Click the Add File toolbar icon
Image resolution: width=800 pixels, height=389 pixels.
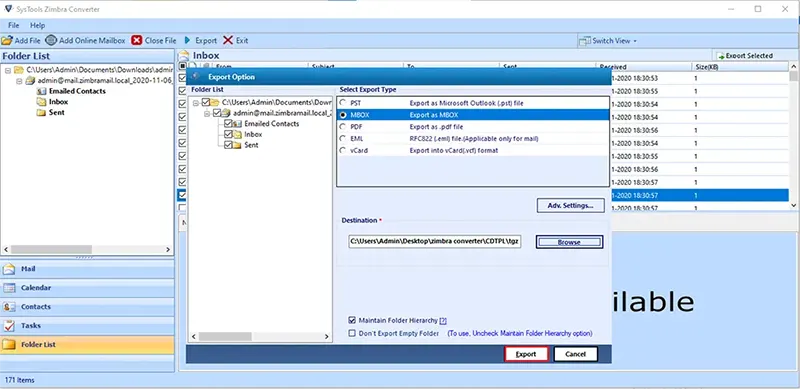[7, 40]
